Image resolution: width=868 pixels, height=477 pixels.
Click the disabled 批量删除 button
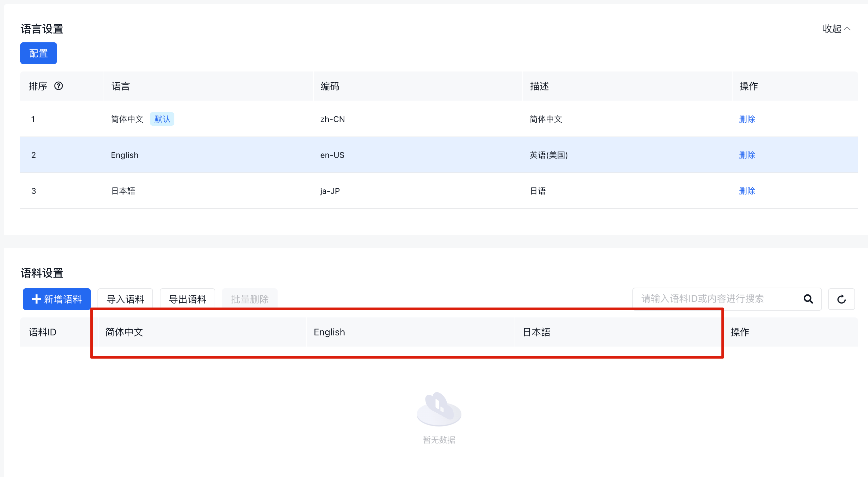click(x=250, y=299)
